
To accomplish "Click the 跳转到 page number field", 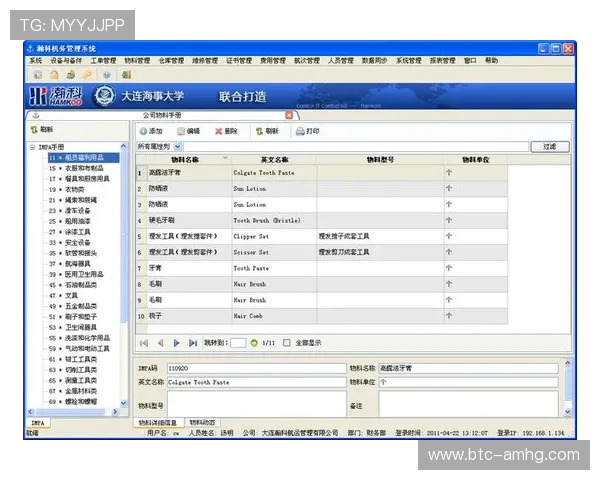I will (x=238, y=343).
